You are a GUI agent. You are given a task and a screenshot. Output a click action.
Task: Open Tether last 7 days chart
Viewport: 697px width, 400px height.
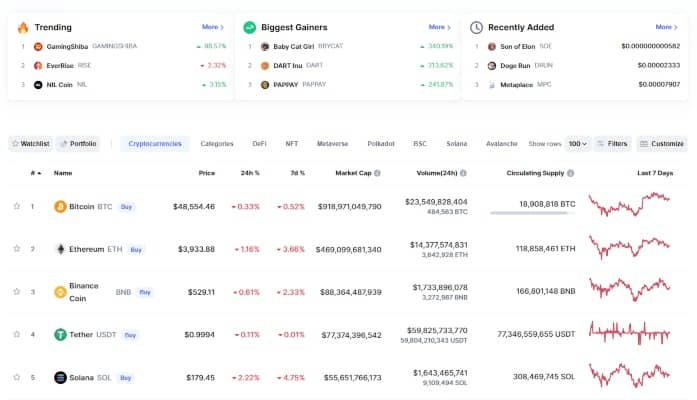click(629, 332)
